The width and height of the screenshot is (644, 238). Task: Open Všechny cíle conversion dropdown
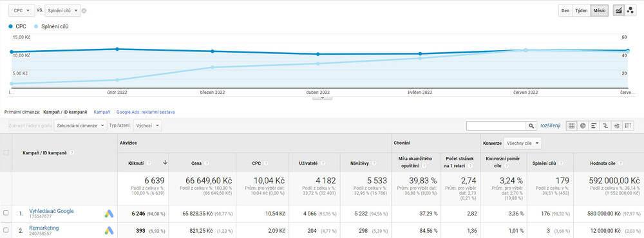tap(522, 143)
